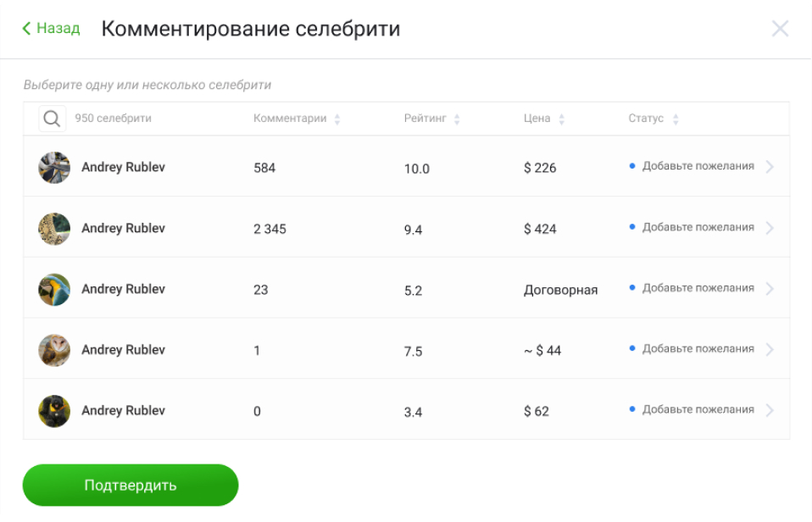Open the chevron in the Договорная row

(770, 289)
